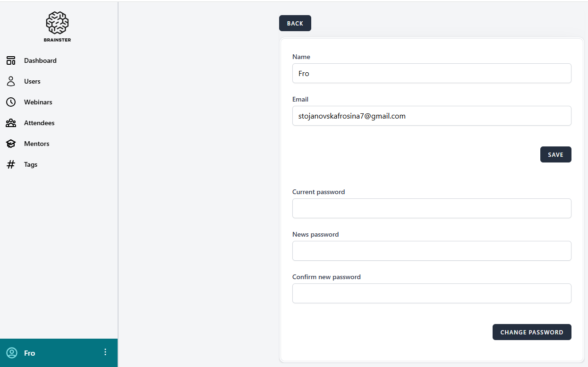Select the Current password field
Viewport: 588px width, 367px height.
coord(431,208)
